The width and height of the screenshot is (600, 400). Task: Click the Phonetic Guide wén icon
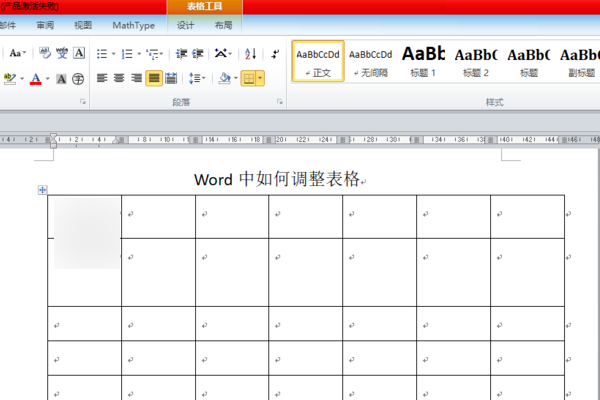coord(62,53)
